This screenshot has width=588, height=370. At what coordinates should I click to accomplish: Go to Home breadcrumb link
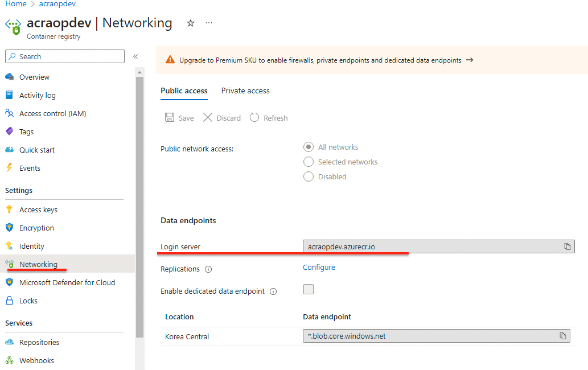pos(16,4)
